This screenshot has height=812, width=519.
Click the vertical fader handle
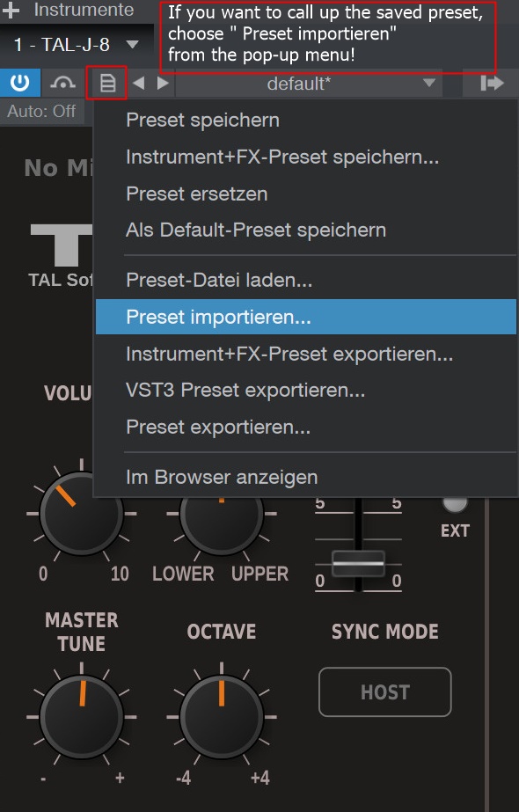tap(358, 563)
